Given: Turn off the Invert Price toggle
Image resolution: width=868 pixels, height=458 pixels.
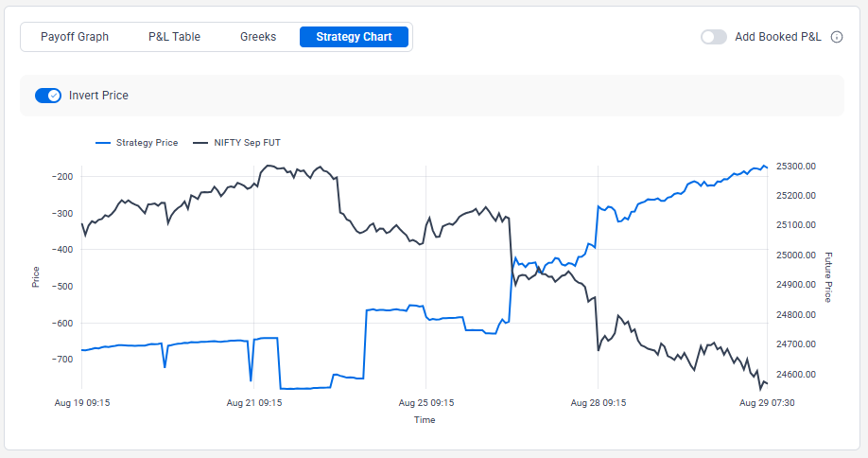Looking at the screenshot, I should tap(48, 96).
